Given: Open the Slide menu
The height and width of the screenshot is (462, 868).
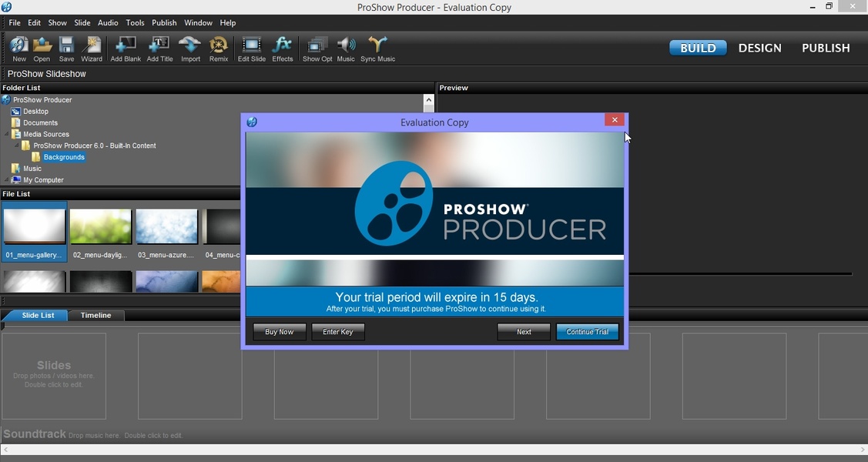Looking at the screenshot, I should coord(82,22).
